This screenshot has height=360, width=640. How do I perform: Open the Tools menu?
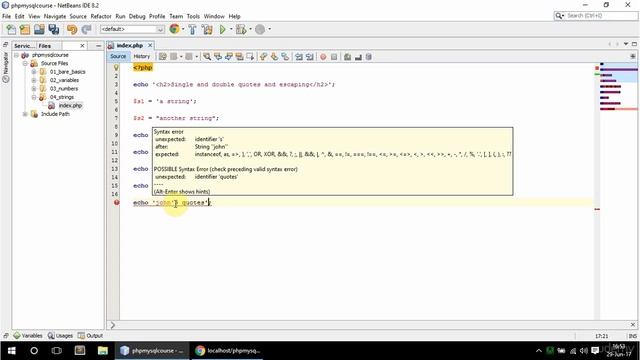point(193,16)
